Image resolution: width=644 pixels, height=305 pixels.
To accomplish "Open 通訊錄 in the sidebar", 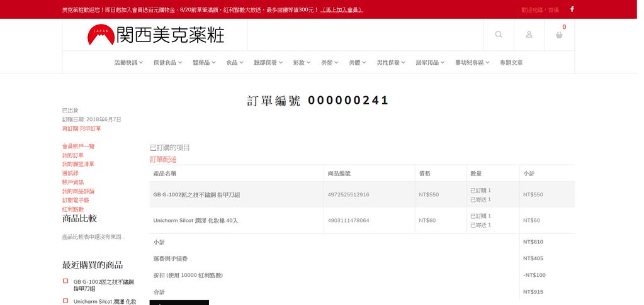I will [71, 173].
